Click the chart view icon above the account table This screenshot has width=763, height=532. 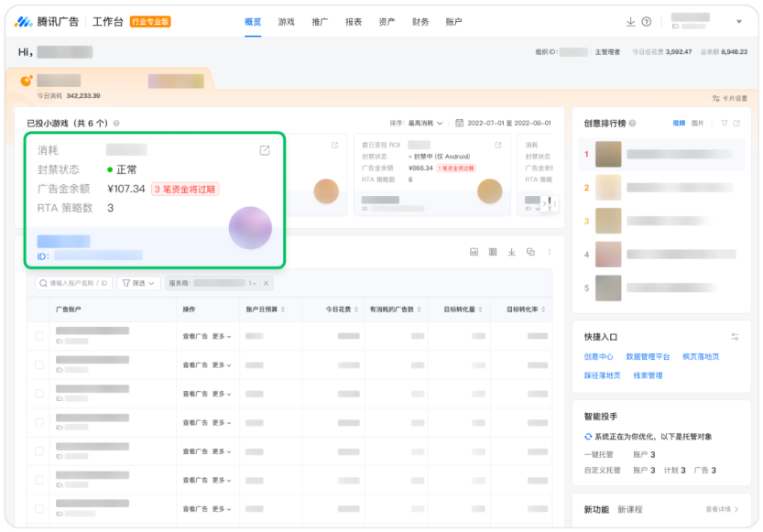474,252
